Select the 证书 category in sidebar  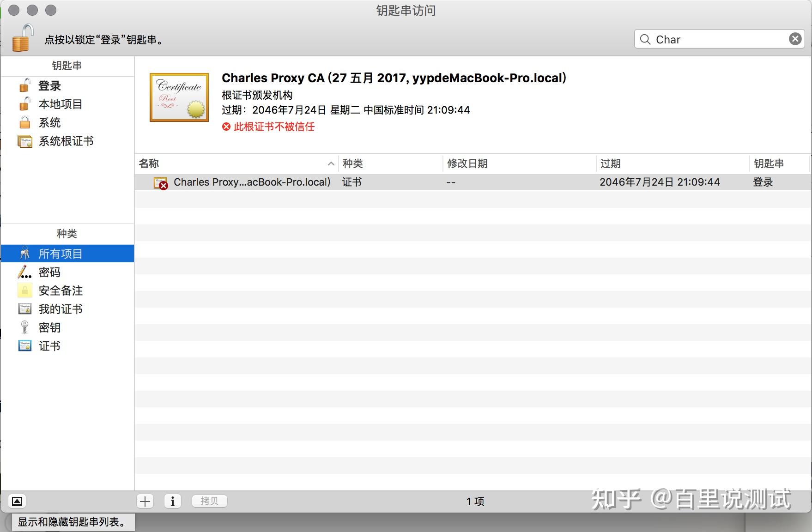[x=49, y=345]
